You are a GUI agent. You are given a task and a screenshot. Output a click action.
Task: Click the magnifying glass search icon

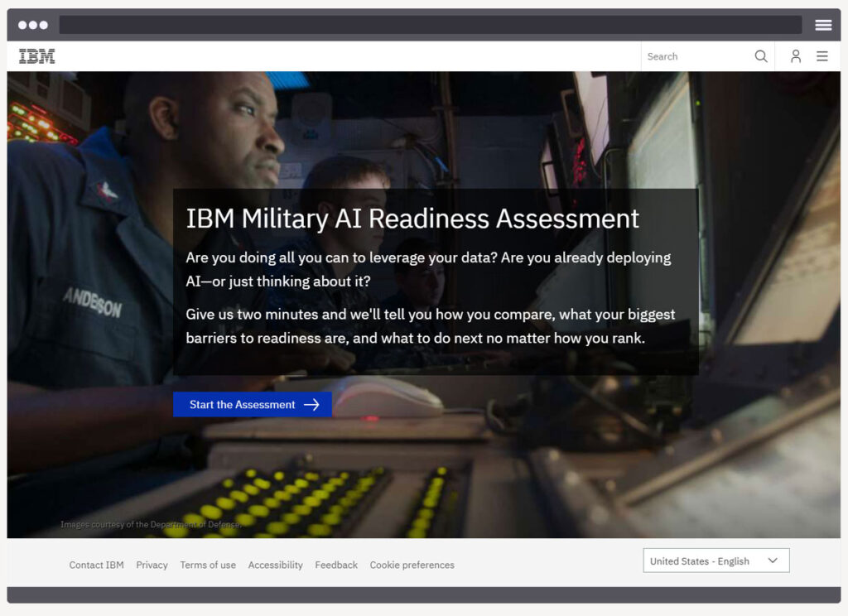(x=760, y=56)
